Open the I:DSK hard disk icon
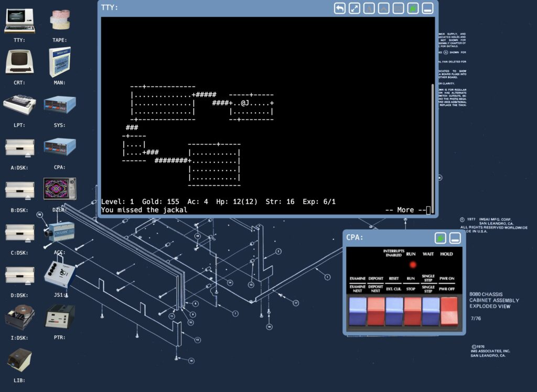Image resolution: width=537 pixels, height=392 pixels. (19, 317)
